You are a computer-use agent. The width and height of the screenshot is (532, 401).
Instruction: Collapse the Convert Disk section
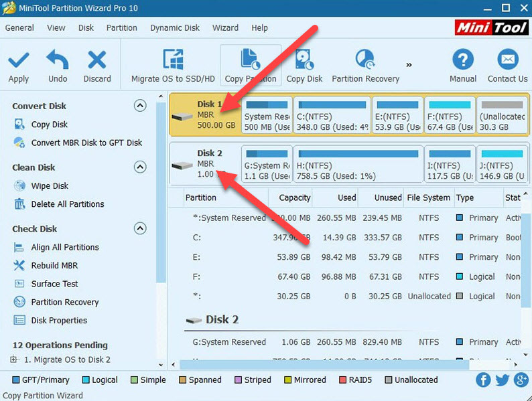pyautogui.click(x=140, y=106)
